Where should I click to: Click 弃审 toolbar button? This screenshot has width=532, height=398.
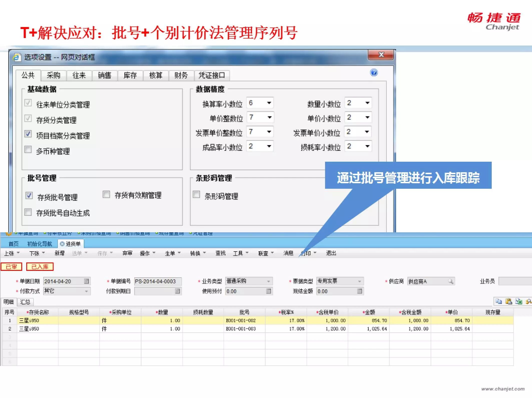(127, 253)
